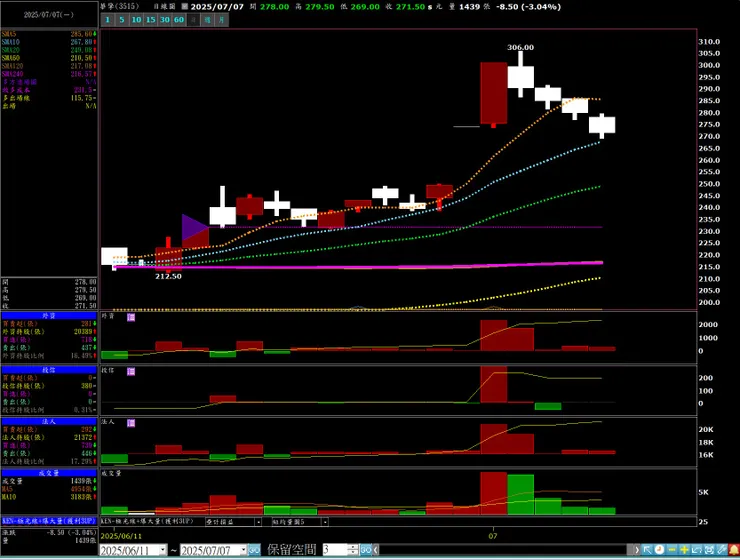Zoom in with the yellow plus icon
This screenshot has height=560, width=740.
(684, 550)
